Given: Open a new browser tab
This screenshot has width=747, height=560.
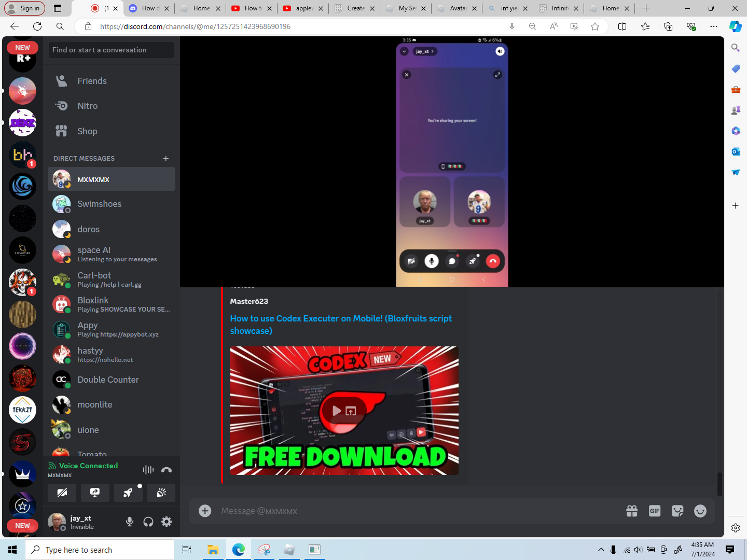Looking at the screenshot, I should pos(646,8).
